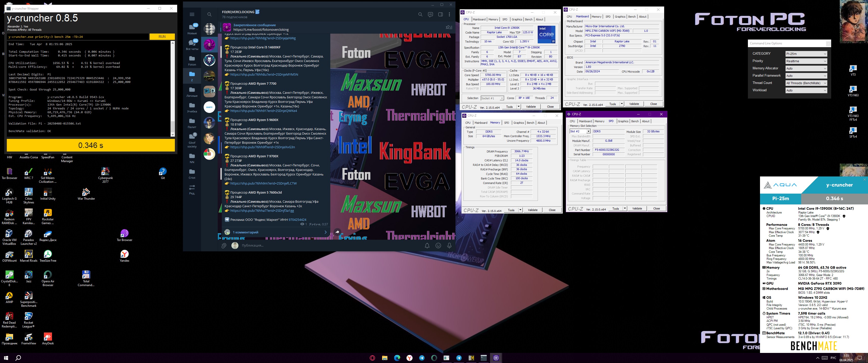Screen dimensions: 868x363
Task: Select the Foton chat folder
Action: [192, 60]
